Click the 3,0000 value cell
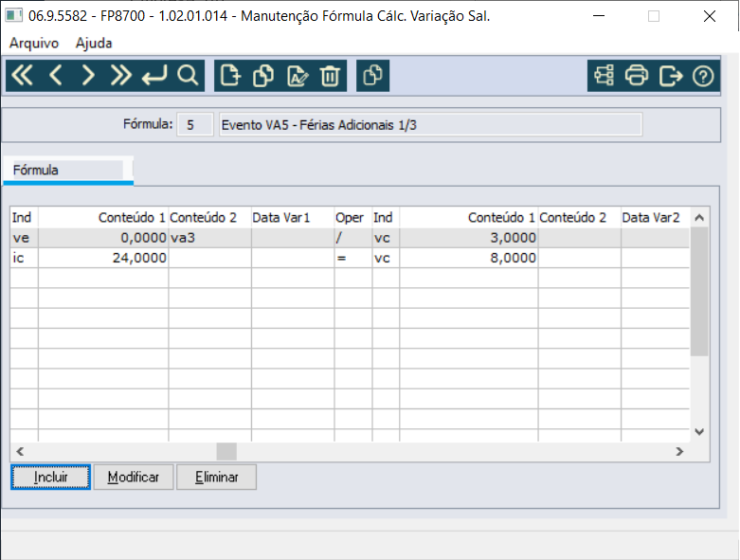The image size is (740, 560). 469,238
